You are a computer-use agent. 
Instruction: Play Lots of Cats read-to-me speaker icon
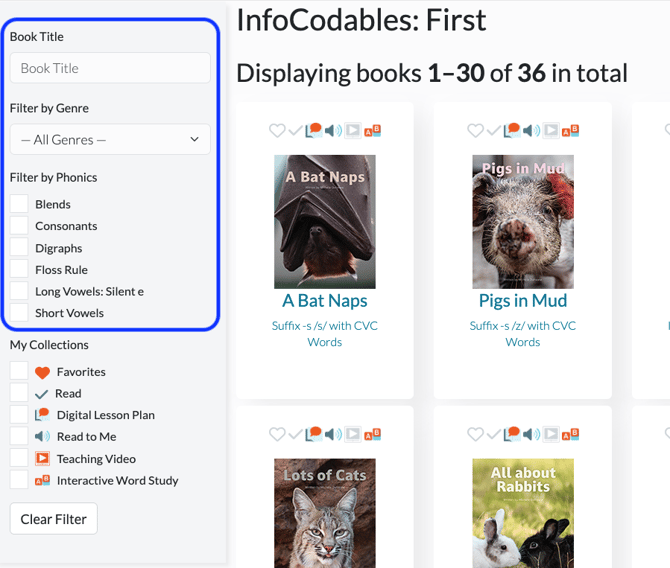333,434
